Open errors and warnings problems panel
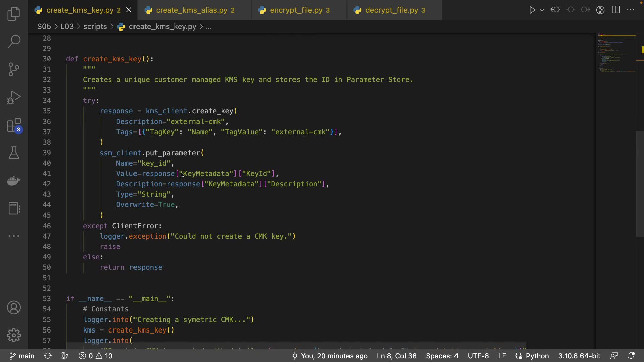Screen dimensions: 644x362 click(x=96, y=356)
